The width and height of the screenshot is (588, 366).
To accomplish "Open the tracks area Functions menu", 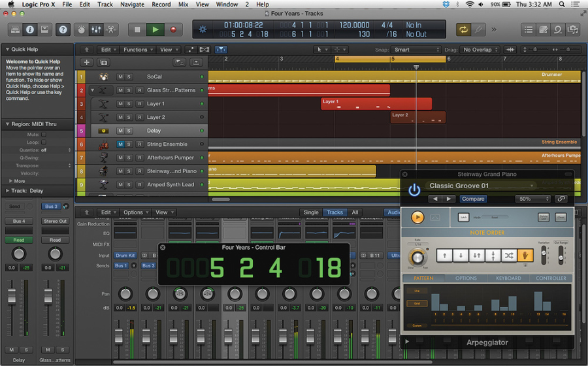I will tap(138, 50).
